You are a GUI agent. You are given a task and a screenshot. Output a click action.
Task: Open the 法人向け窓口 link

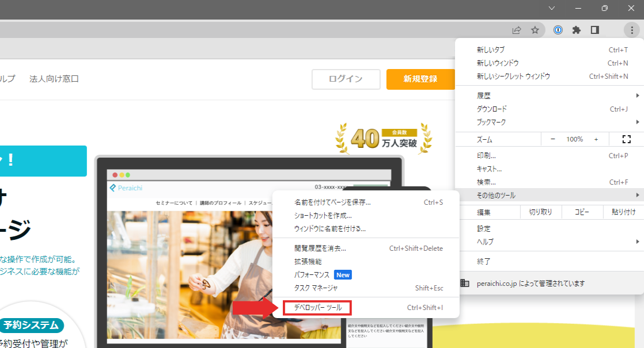(54, 79)
